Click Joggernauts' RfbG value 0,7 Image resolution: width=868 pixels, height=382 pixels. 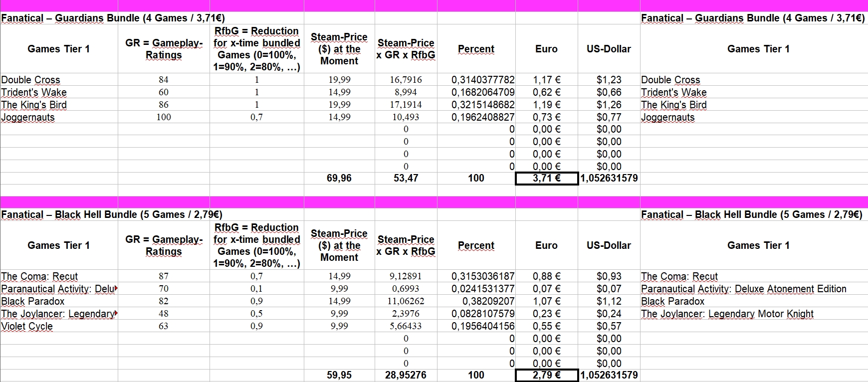click(x=256, y=117)
